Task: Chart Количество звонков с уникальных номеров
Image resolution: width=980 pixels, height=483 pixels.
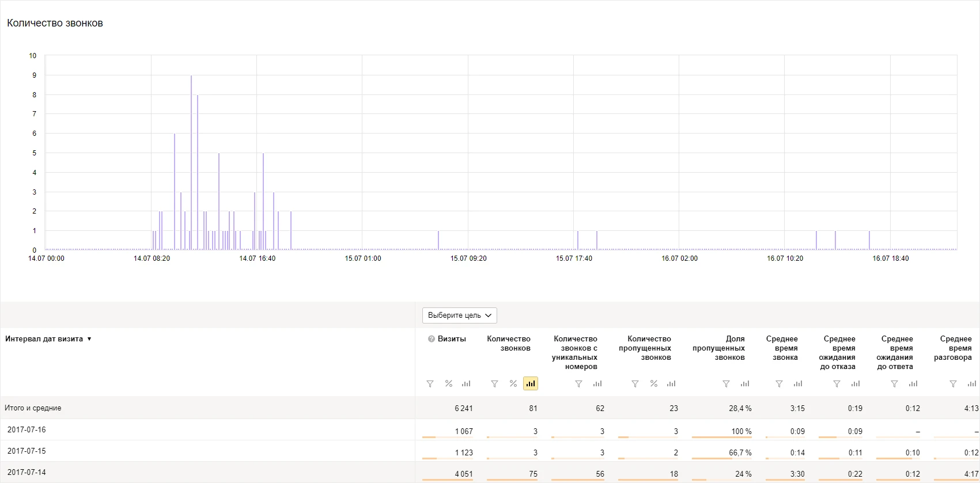Action: (x=597, y=383)
